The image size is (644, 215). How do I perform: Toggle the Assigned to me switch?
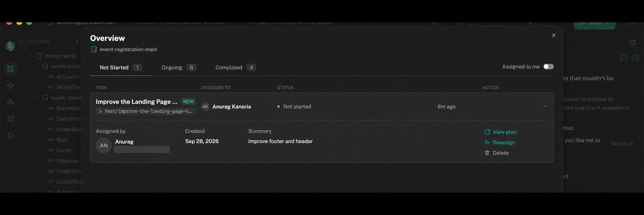click(548, 67)
